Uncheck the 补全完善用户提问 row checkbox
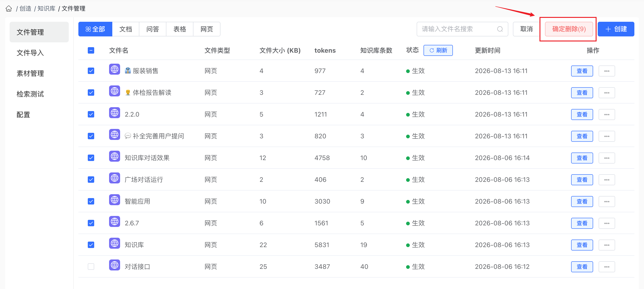 tap(91, 136)
